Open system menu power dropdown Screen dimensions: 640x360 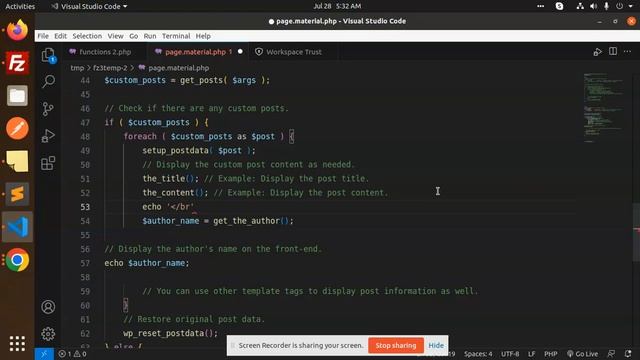pyautogui.click(x=624, y=6)
